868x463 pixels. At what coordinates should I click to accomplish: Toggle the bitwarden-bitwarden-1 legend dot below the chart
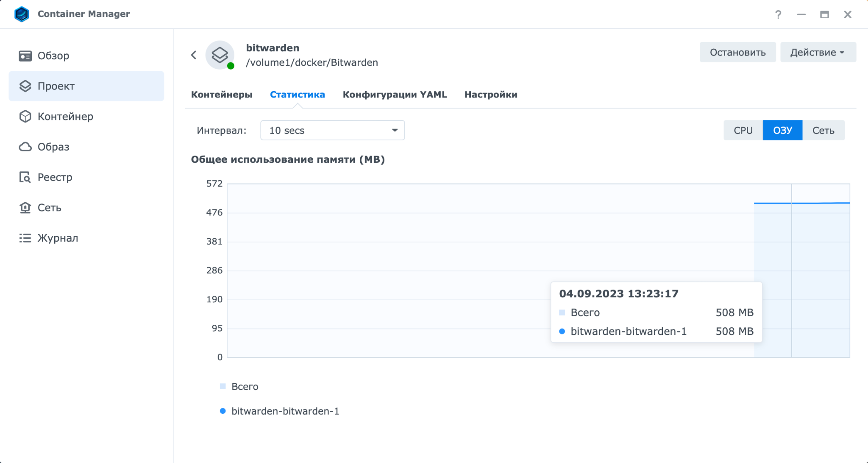[223, 411]
